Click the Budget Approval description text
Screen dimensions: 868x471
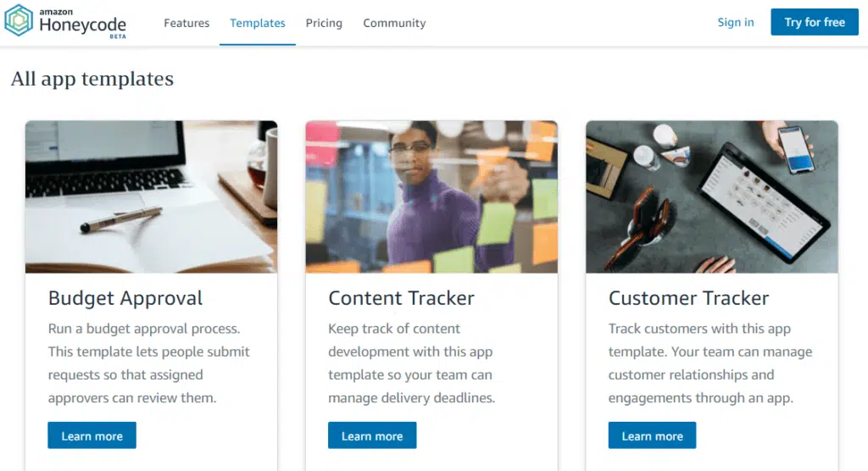pyautogui.click(x=149, y=363)
